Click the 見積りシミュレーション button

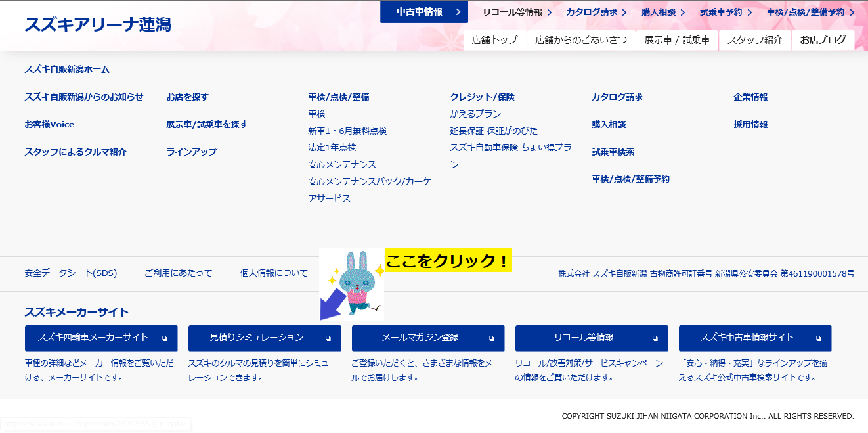(x=265, y=338)
